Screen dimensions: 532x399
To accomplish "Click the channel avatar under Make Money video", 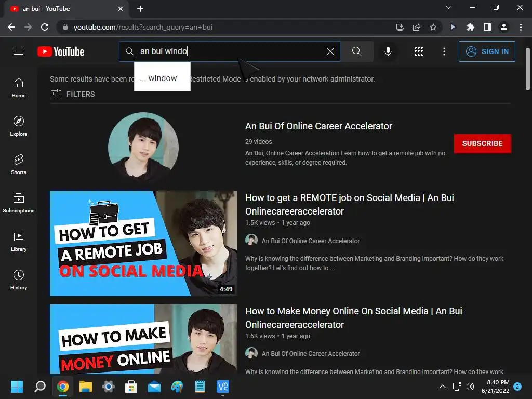I will pyautogui.click(x=251, y=353).
